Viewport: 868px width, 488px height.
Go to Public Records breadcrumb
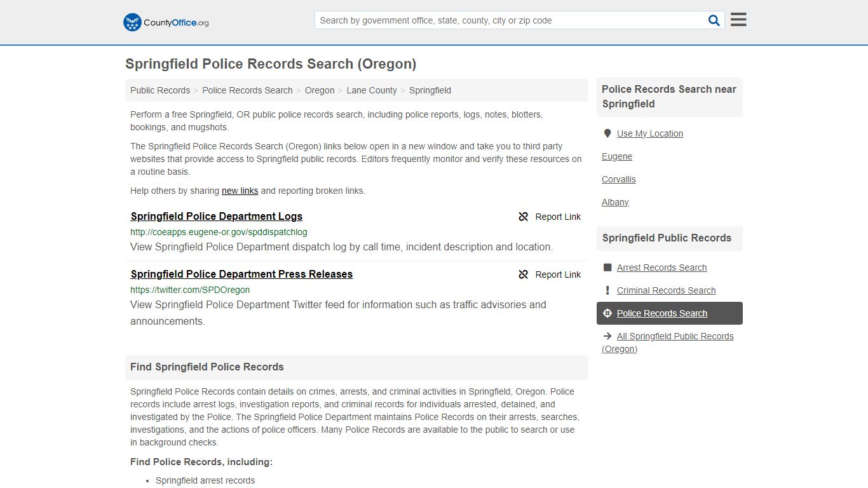[160, 90]
